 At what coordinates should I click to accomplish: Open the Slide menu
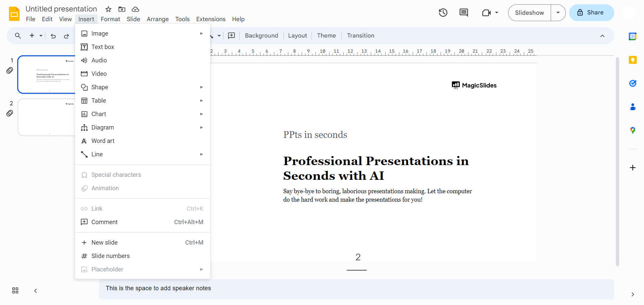pos(133,19)
